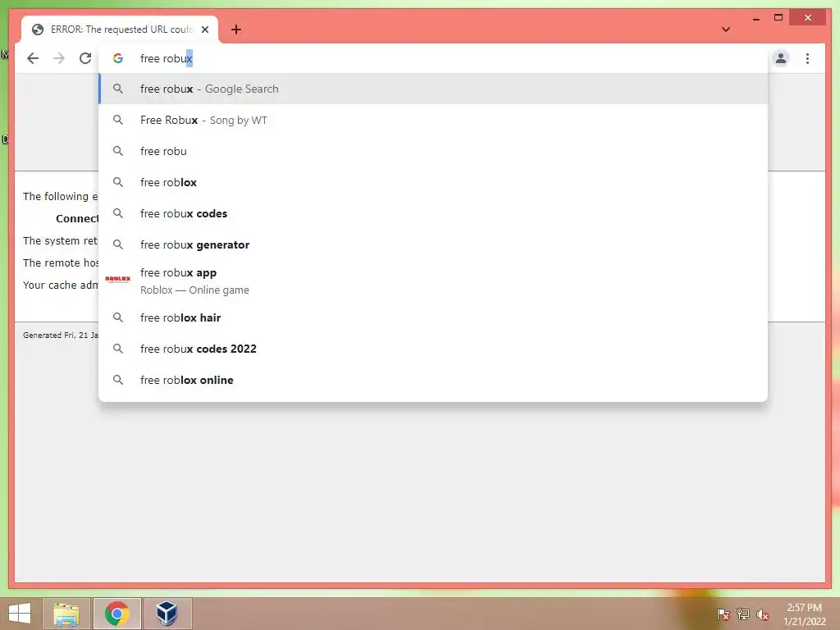Open the tab search chevron
The width and height of the screenshot is (840, 630).
tap(726, 30)
